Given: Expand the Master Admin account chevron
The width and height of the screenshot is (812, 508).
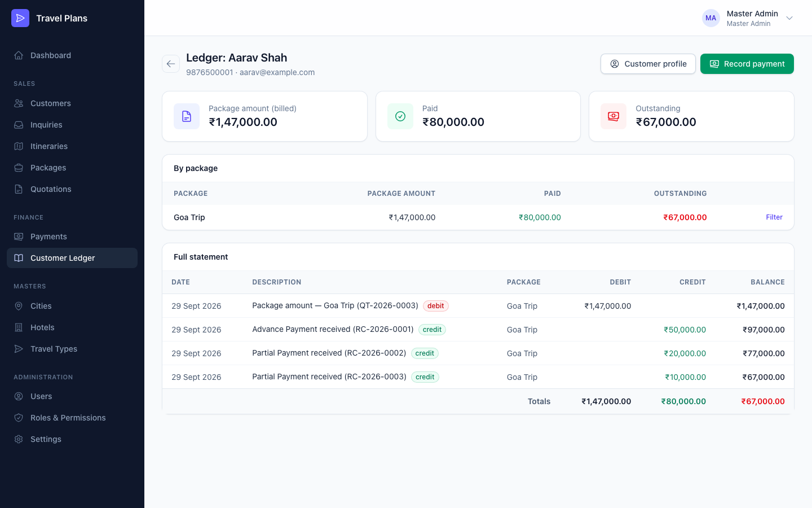Looking at the screenshot, I should click(x=789, y=18).
